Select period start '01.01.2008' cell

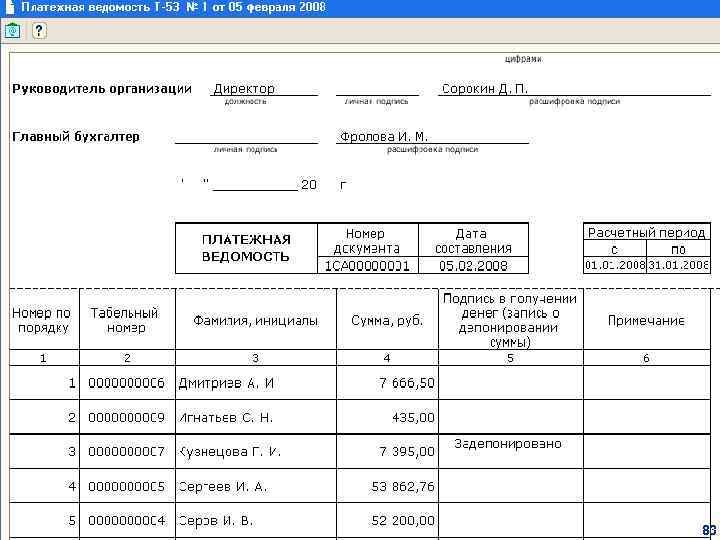pos(615,265)
